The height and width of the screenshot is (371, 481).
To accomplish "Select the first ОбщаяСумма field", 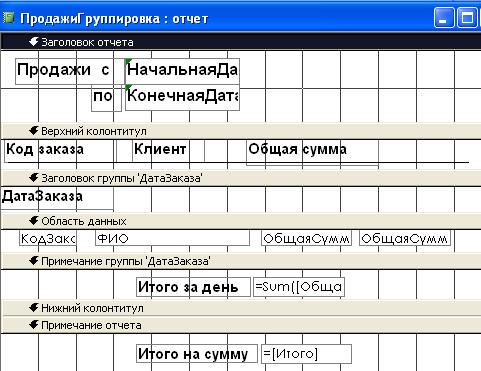I will (x=306, y=238).
